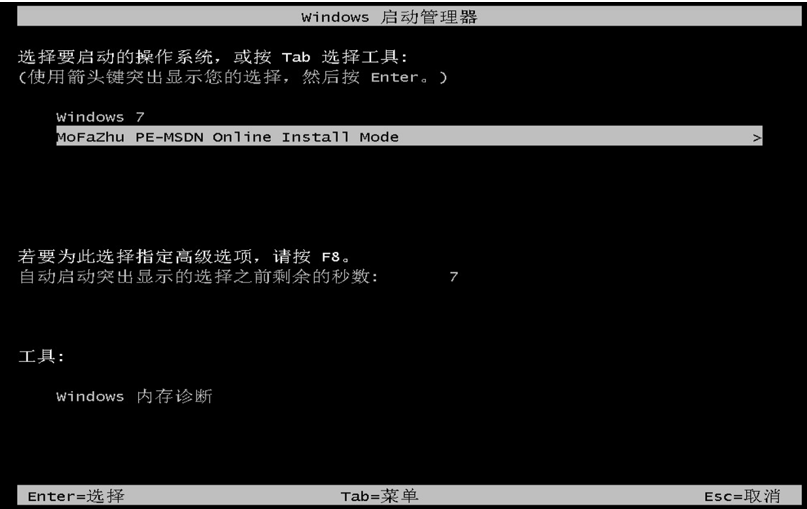Click the 工具: section heading
Image resolution: width=807 pixels, height=509 pixels.
point(41,356)
